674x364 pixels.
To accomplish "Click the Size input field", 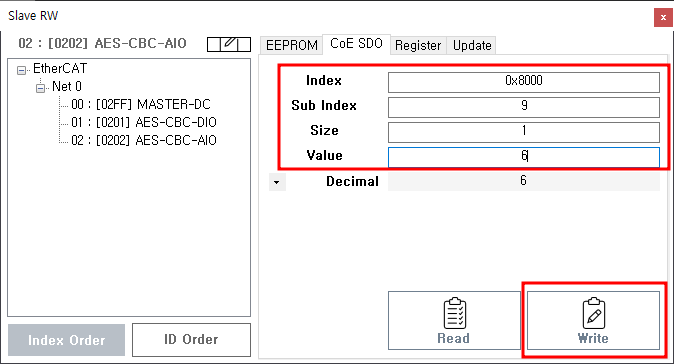I will [524, 132].
